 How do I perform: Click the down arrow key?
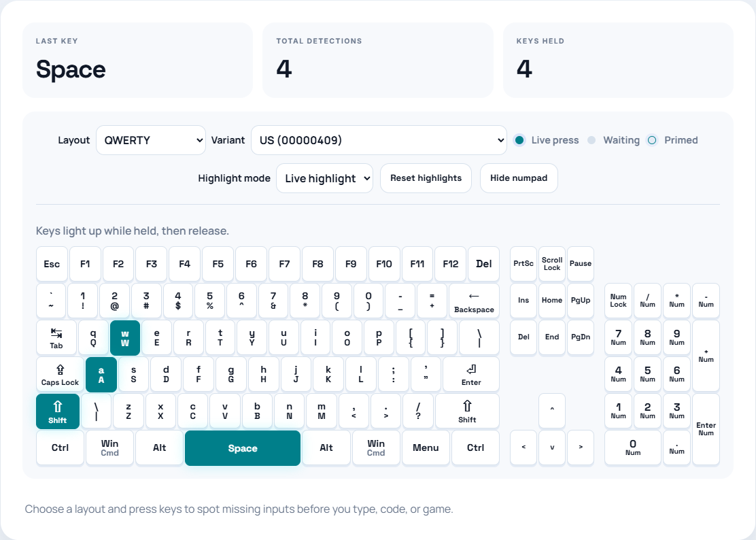(552, 448)
